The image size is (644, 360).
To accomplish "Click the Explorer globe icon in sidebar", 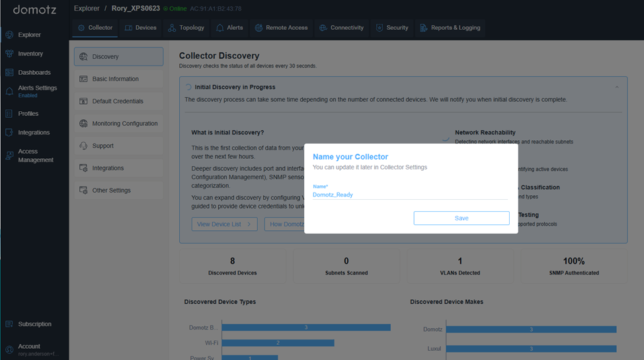I will coord(9,35).
